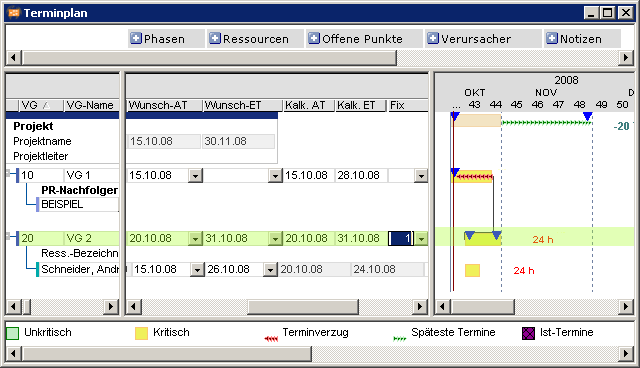Select the Verursacher tab label

[476, 39]
